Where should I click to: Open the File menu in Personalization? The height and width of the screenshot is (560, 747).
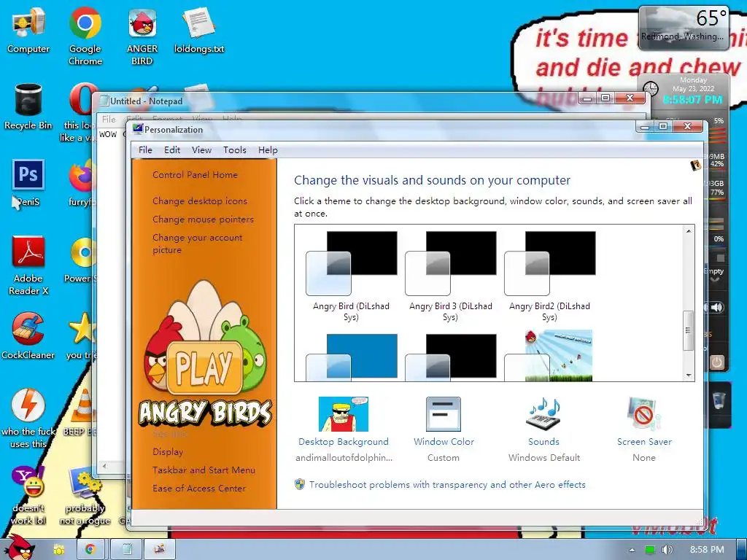click(145, 150)
